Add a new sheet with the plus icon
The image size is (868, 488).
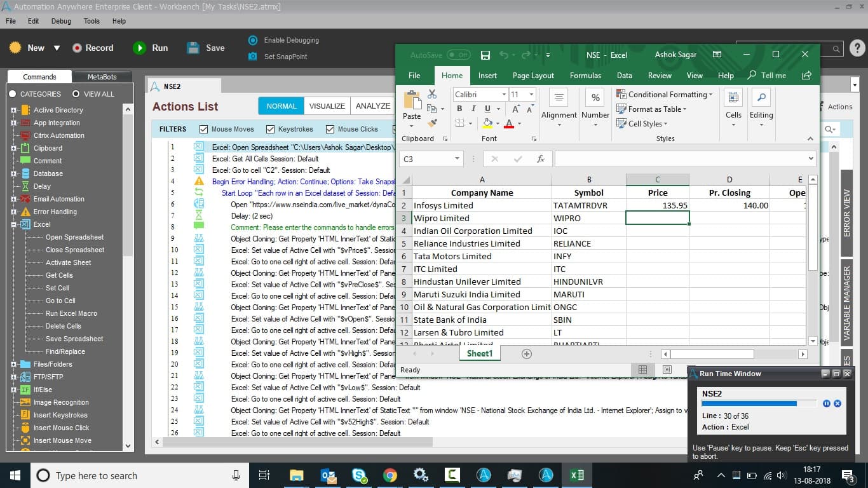click(x=526, y=354)
